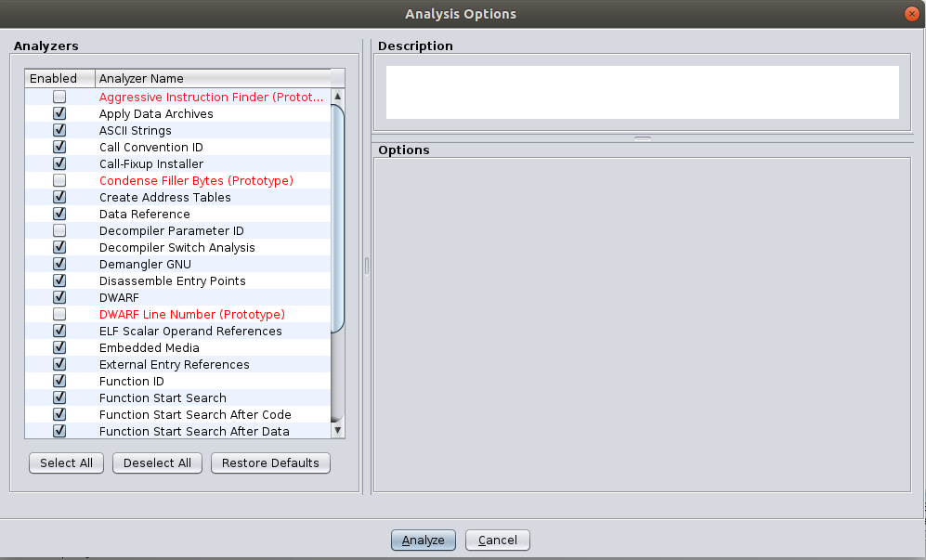The height and width of the screenshot is (560, 926).
Task: Uncheck Create Address Tables analyzer
Action: 59,197
